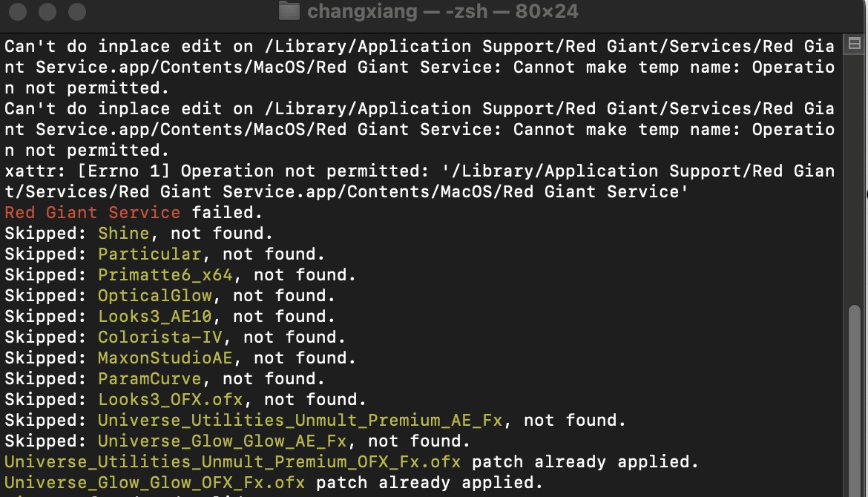Click the window title "changxiang — -zsh — 80×24"
Image resolution: width=868 pixels, height=497 pixels.
click(442, 12)
